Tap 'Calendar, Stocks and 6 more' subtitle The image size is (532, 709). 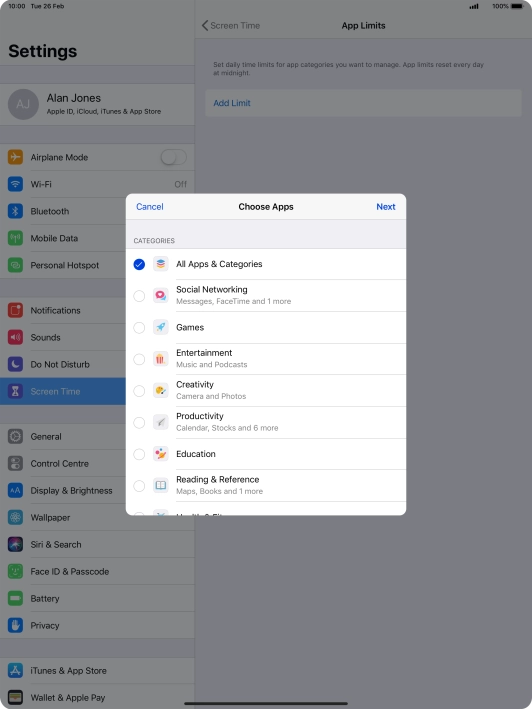pos(227,428)
